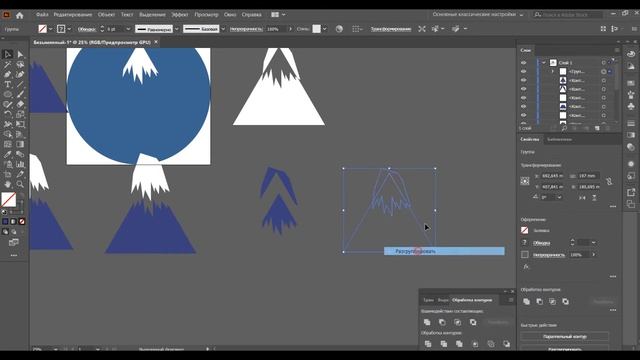Set the toolbox paint mode to Gradient
Image resolution: width=640 pixels, height=360 pixels.
coord(13,221)
